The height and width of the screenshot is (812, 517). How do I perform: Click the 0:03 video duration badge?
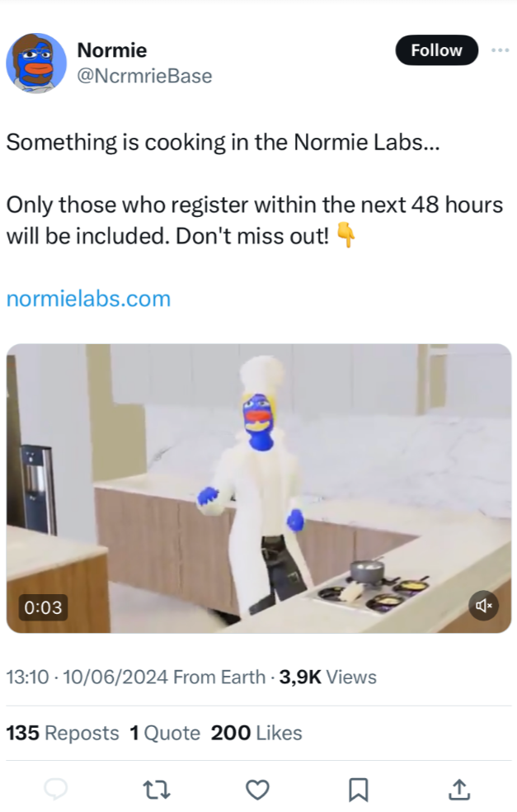(43, 607)
